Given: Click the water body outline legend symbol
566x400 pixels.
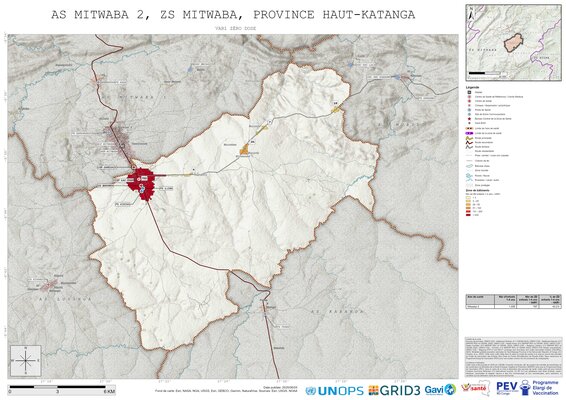Looking at the screenshot, I should 470,166.
